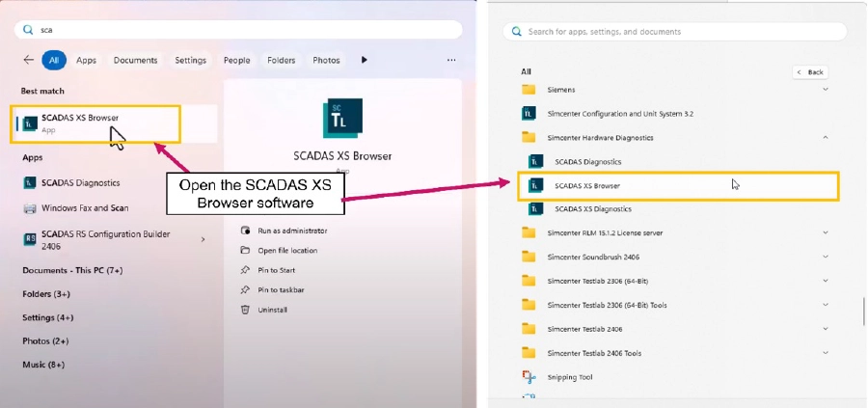Switch to the Settings search filter tab
868x408 pixels.
(190, 60)
